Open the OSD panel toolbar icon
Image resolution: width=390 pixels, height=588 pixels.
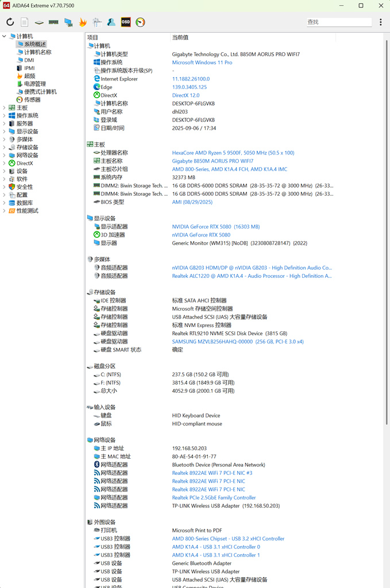(x=126, y=22)
